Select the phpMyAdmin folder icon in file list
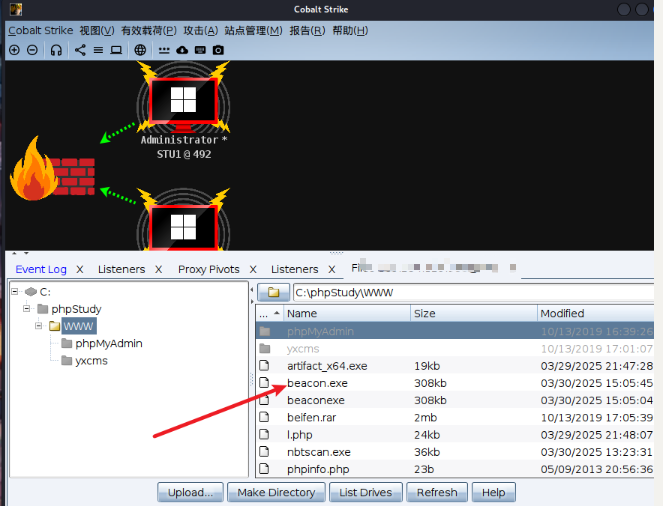The image size is (663, 506). tap(265, 331)
